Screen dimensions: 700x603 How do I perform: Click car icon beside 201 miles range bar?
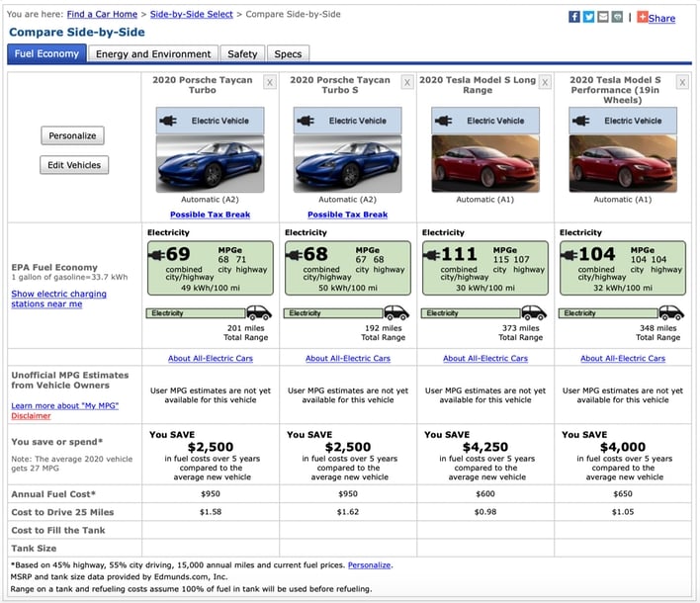click(259, 312)
